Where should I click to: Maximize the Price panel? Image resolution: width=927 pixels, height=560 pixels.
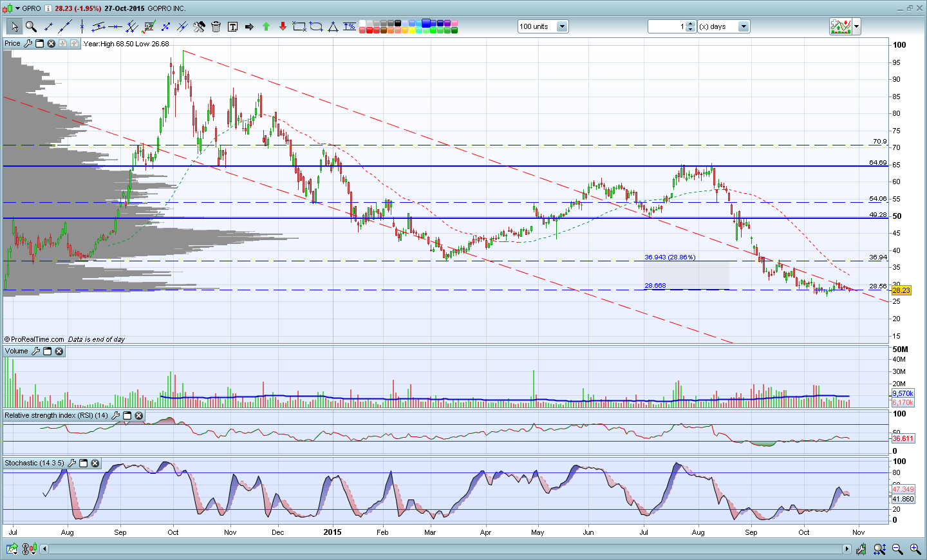(x=40, y=43)
